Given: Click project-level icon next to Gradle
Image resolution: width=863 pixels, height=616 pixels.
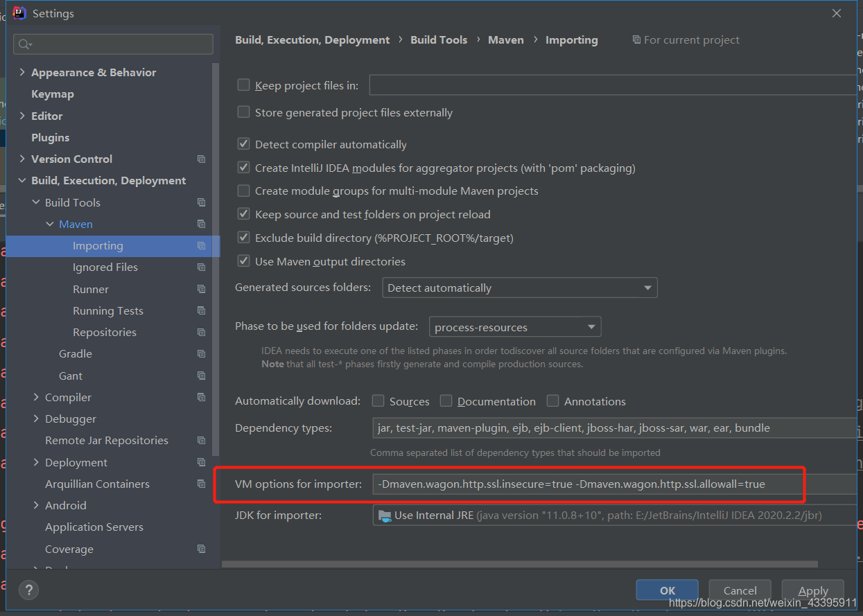Looking at the screenshot, I should point(201,353).
